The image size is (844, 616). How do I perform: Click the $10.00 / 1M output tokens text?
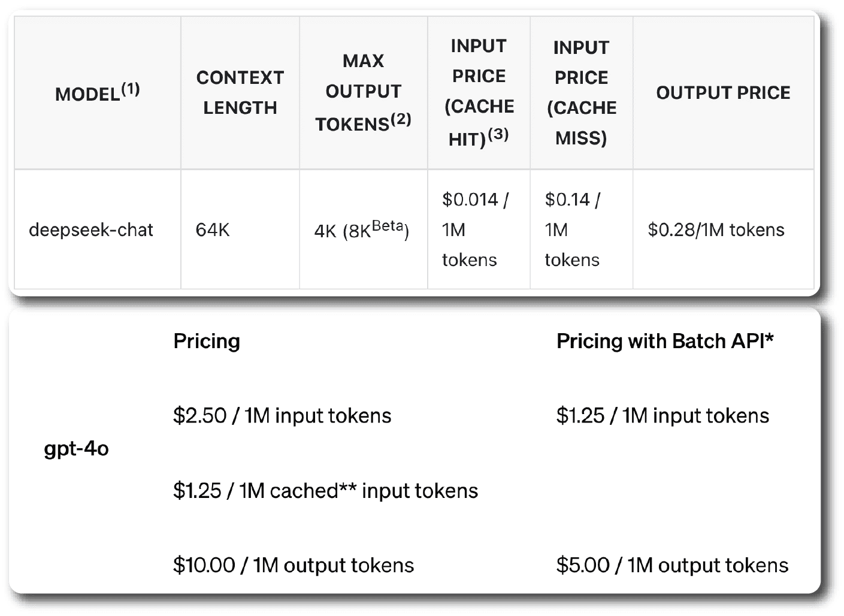294,565
